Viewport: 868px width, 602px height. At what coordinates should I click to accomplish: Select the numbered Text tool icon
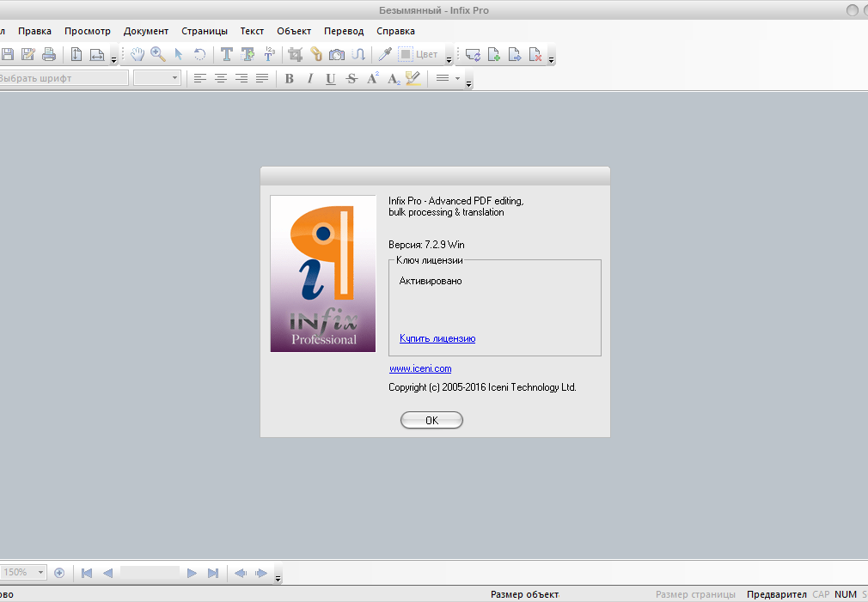pyautogui.click(x=269, y=53)
